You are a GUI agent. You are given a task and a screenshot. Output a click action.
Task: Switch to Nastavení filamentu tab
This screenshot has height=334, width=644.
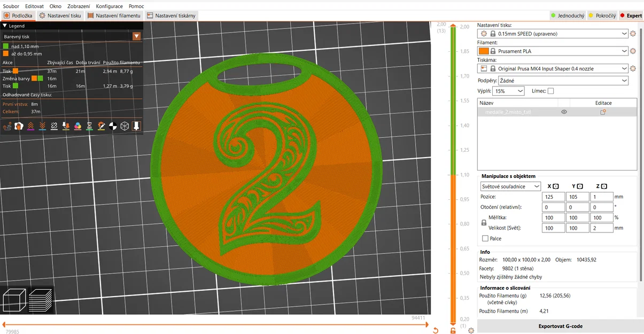pyautogui.click(x=114, y=15)
